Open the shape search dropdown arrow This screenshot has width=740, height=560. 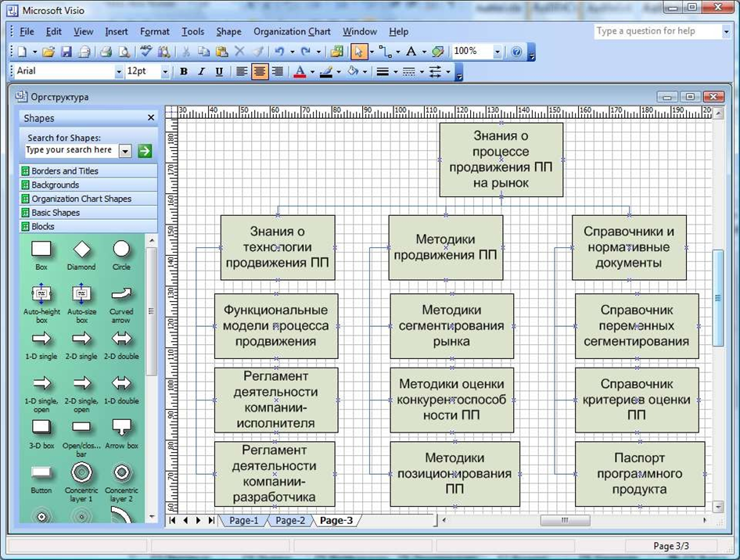tap(125, 151)
